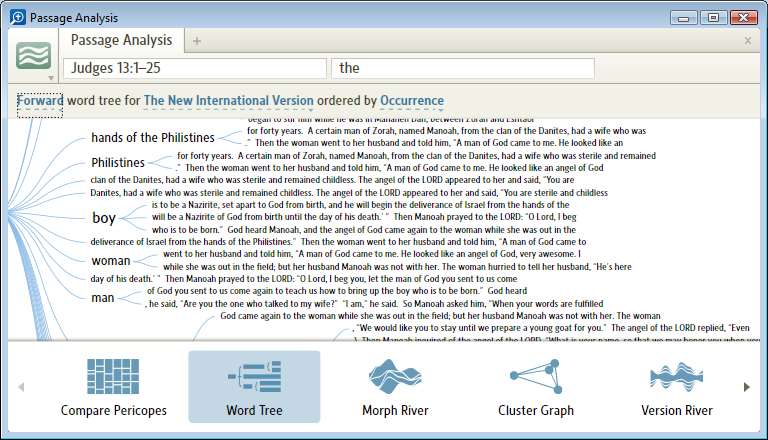Expand the small arrow under the panel icon
768x440 pixels.
(x=50, y=78)
